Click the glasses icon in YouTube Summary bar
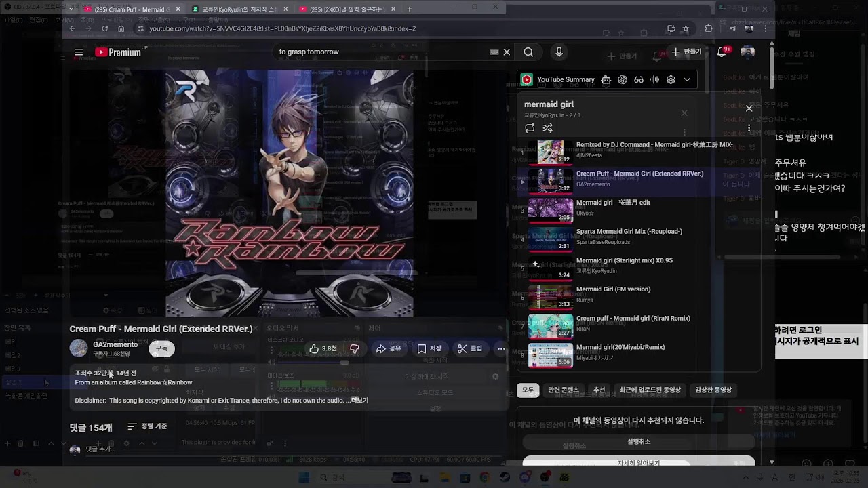The image size is (868, 488). tap(639, 79)
